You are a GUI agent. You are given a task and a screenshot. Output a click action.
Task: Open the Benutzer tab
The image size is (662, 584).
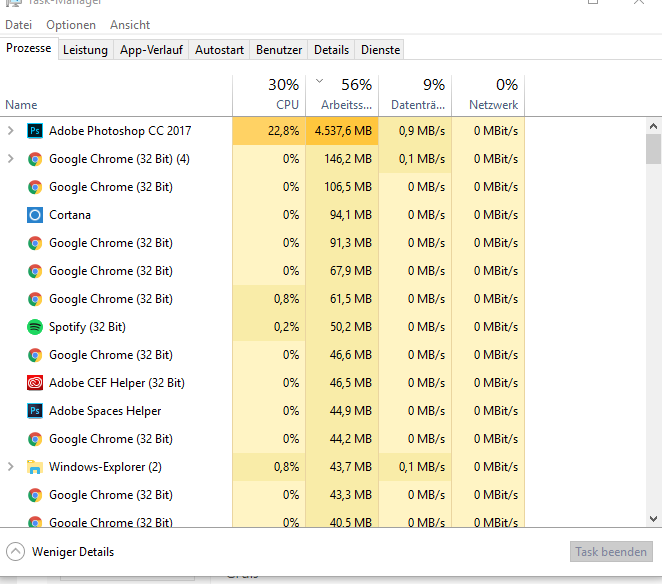[x=279, y=50]
